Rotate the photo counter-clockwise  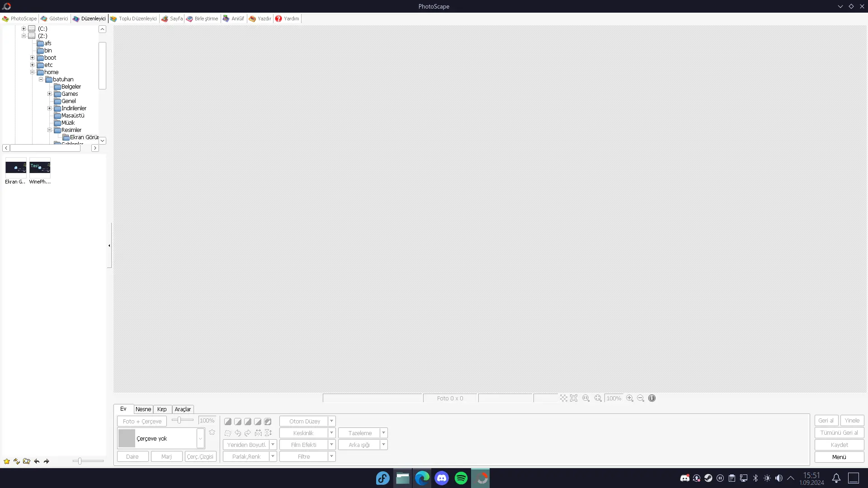pos(238,433)
